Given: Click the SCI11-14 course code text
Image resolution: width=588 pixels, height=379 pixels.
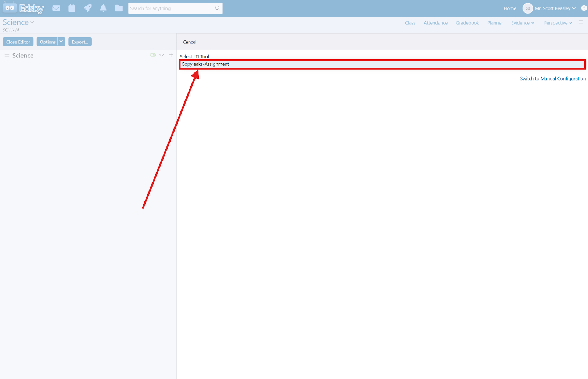Looking at the screenshot, I should coord(11,30).
